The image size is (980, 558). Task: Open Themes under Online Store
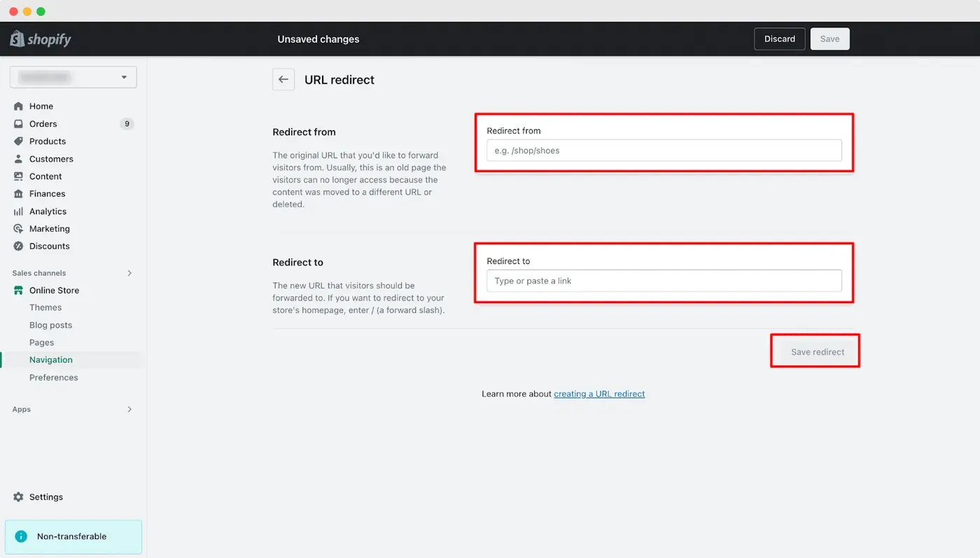pyautogui.click(x=45, y=307)
